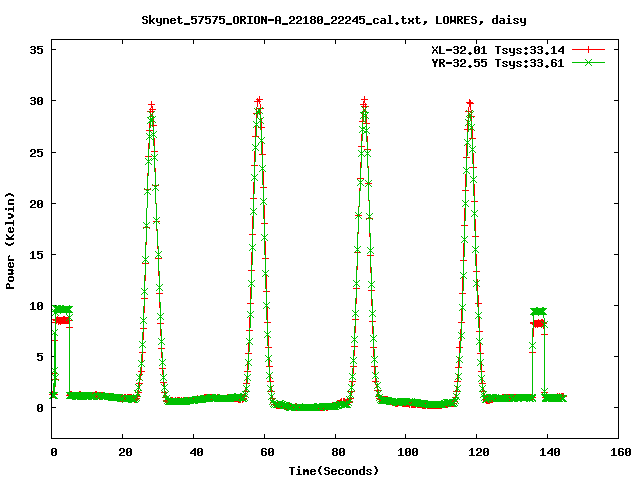This screenshot has width=640, height=480.
Task: Click the y-axis tick label 15
Action: pos(36,255)
